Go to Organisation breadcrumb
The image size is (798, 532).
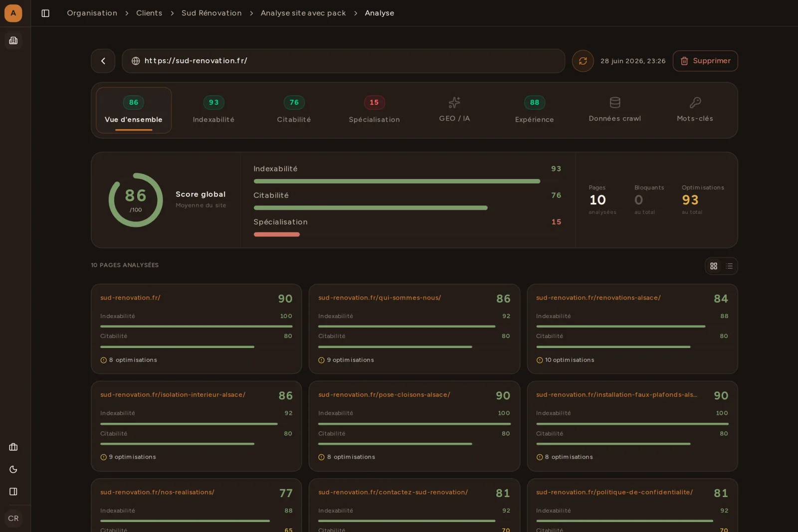[92, 13]
